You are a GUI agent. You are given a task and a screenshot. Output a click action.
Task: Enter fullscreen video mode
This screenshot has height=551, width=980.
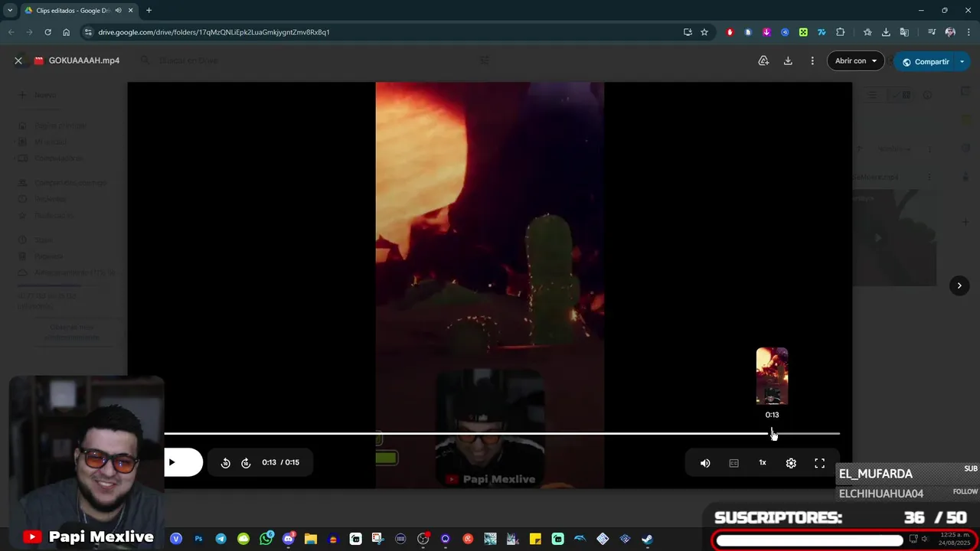[x=819, y=463]
